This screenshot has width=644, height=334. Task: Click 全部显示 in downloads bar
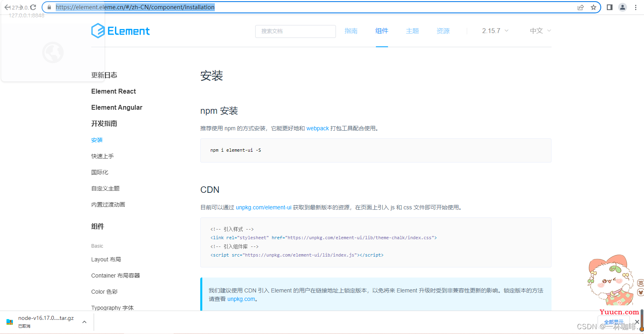[x=614, y=322]
